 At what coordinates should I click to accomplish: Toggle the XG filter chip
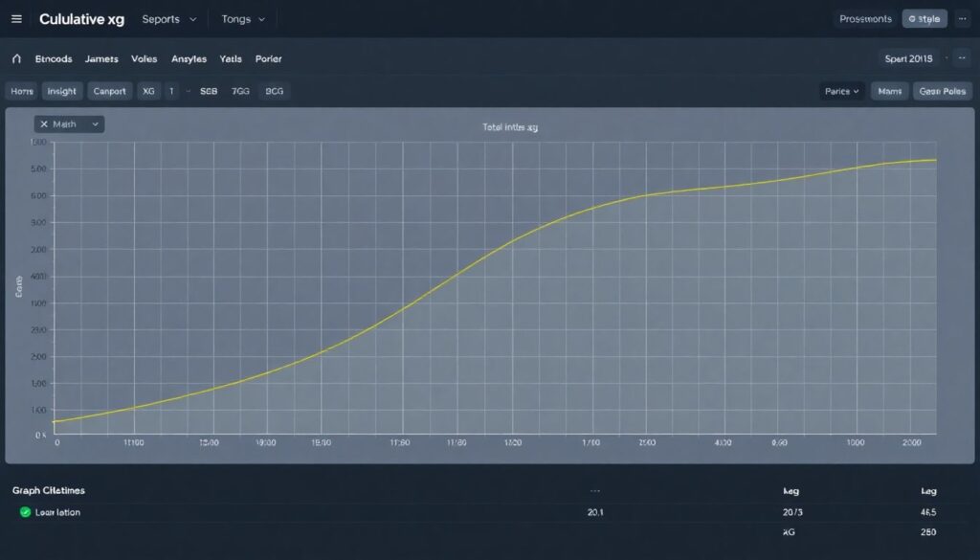pyautogui.click(x=147, y=91)
